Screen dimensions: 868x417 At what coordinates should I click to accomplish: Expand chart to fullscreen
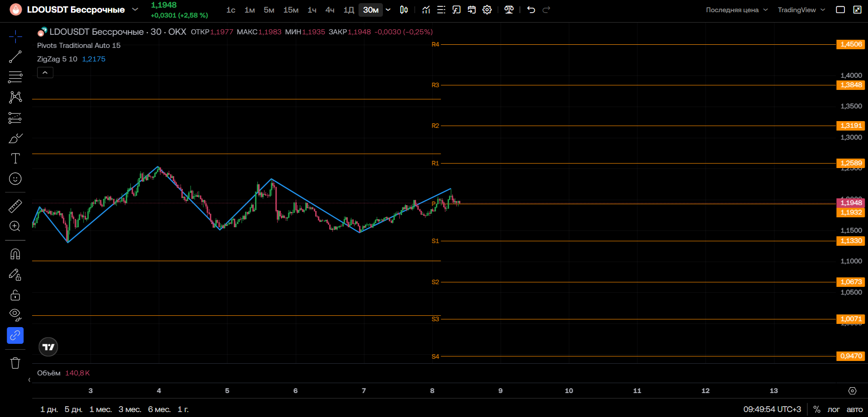pos(857,10)
